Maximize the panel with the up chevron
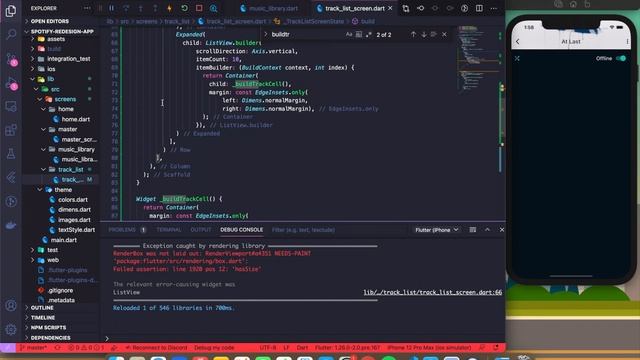This screenshot has height=360, width=640. (x=487, y=230)
